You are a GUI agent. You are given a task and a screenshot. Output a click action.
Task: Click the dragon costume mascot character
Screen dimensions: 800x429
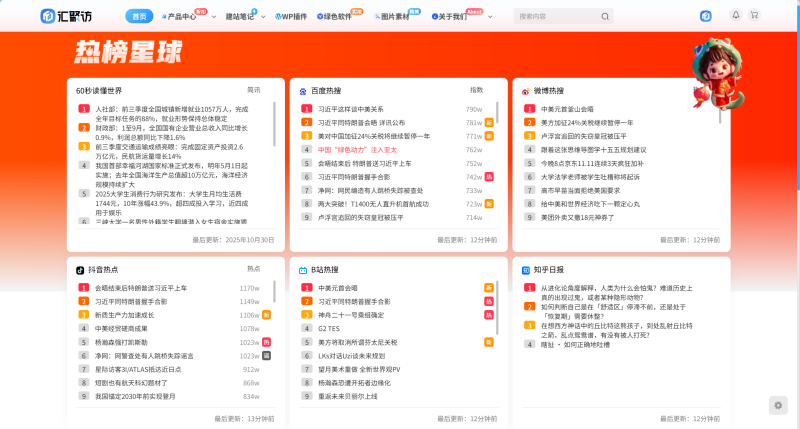(719, 74)
